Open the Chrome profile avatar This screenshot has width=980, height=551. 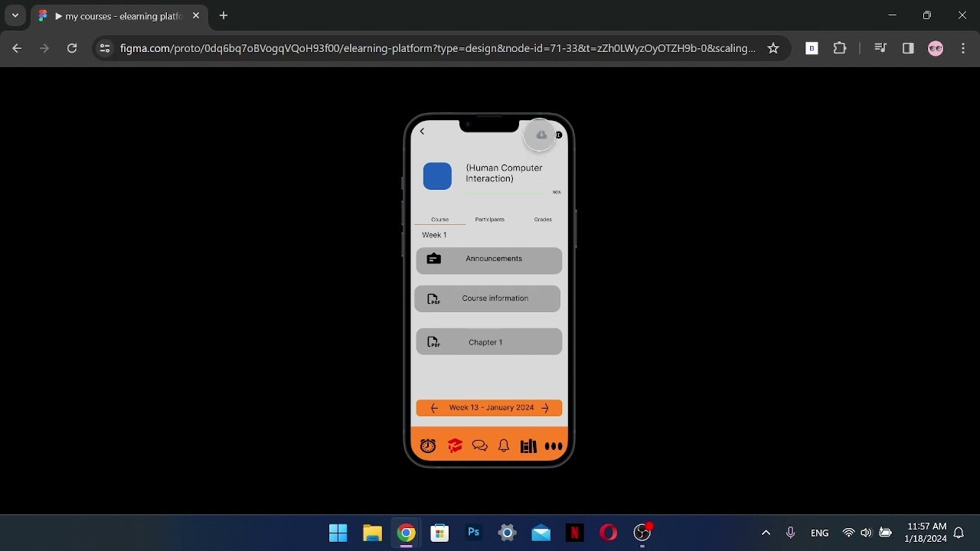click(936, 48)
